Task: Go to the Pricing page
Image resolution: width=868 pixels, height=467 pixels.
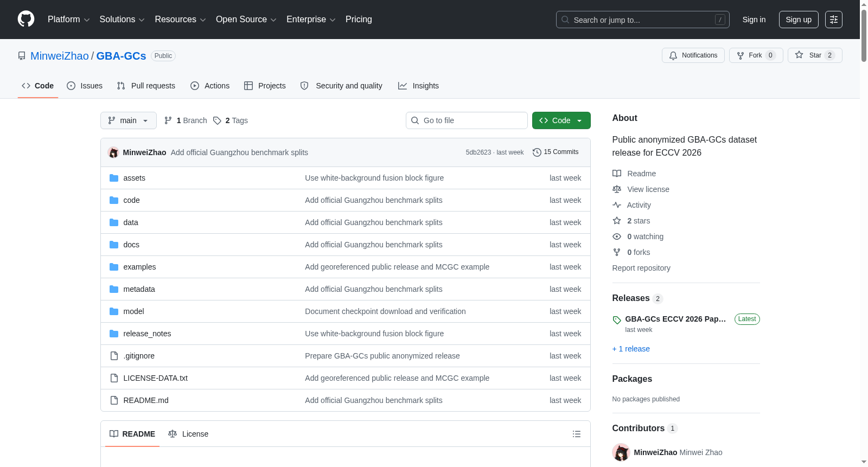Action: pyautogui.click(x=359, y=20)
